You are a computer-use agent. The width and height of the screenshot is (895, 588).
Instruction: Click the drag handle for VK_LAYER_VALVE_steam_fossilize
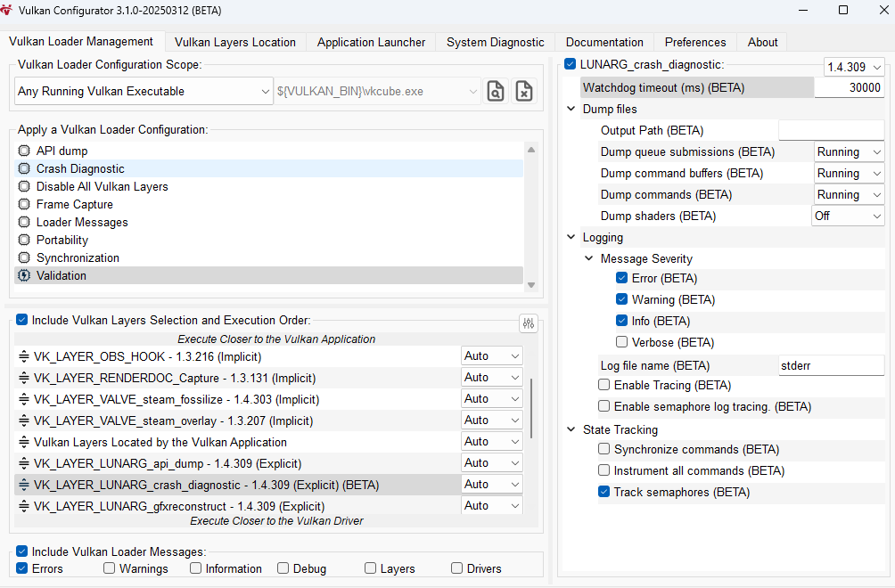21,398
